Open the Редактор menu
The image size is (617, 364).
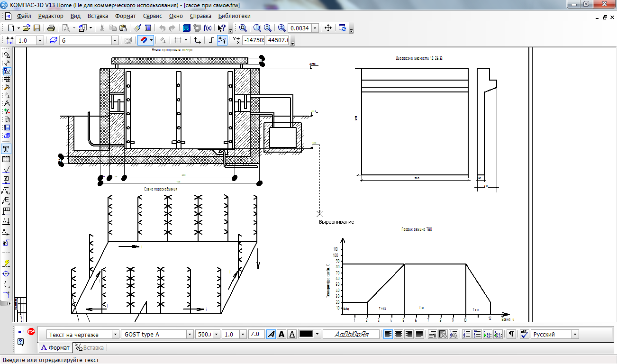tap(51, 16)
